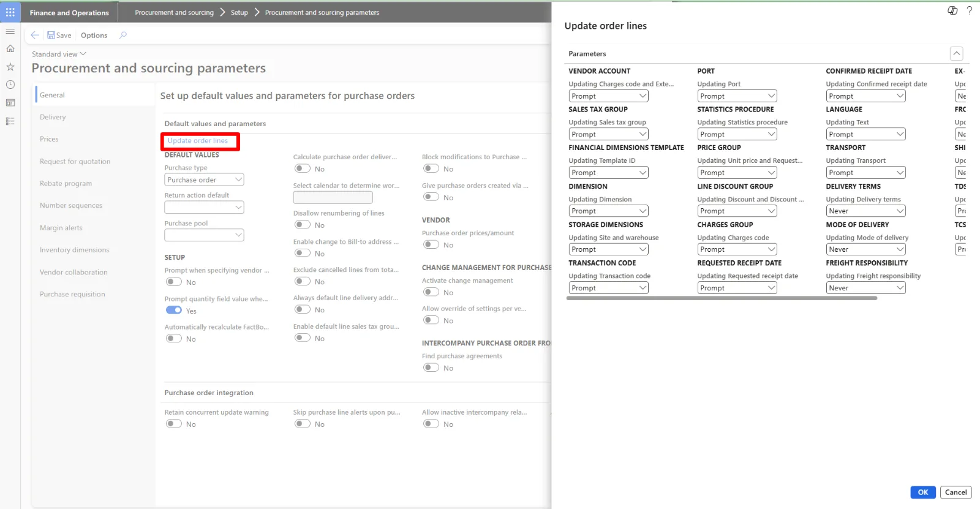Open the Updating Port dropdown
980x509 pixels.
point(737,96)
